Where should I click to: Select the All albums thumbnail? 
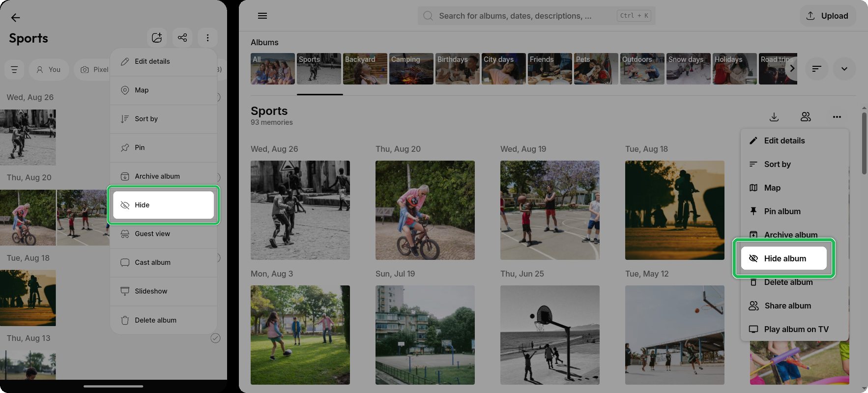273,69
